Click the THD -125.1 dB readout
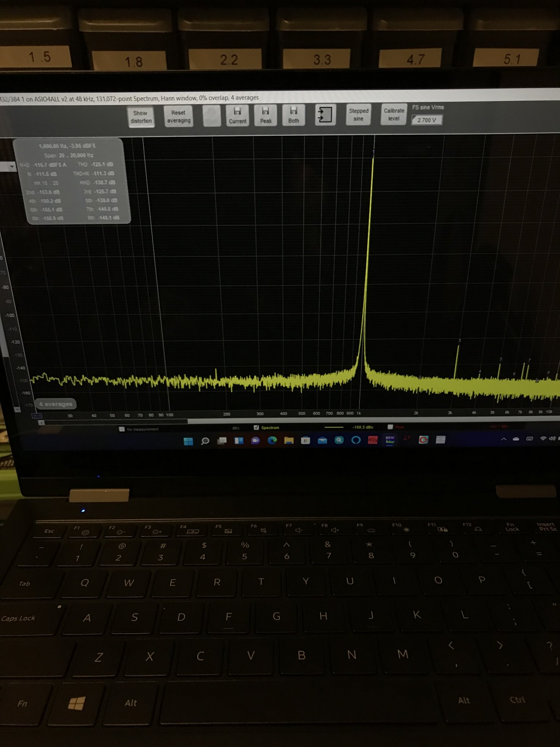The width and height of the screenshot is (560, 747). (95, 164)
